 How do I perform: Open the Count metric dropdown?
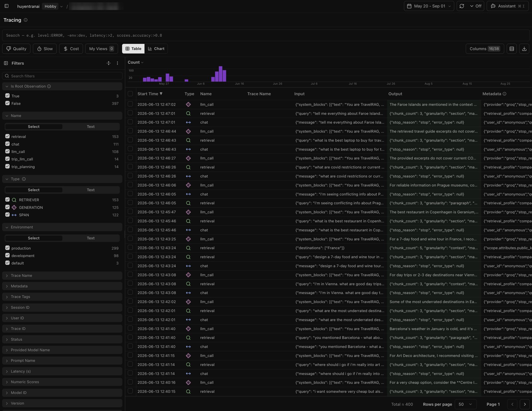pyautogui.click(x=136, y=62)
